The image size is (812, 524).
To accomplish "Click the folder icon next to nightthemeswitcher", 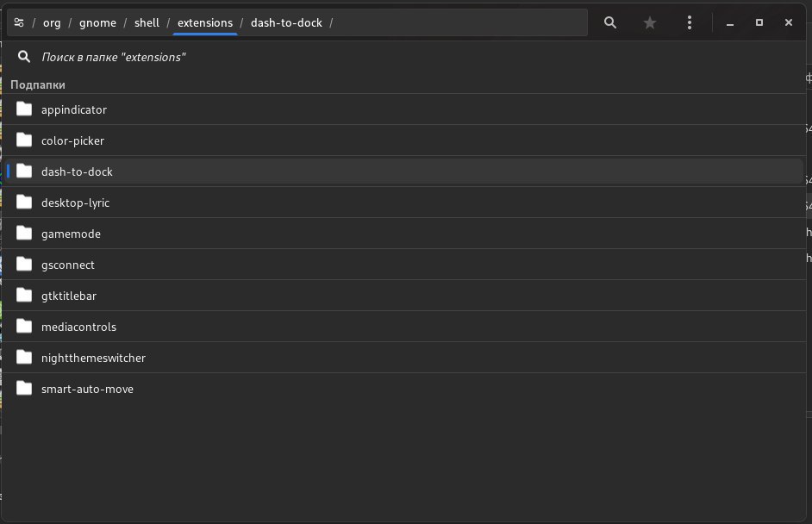I will point(24,358).
